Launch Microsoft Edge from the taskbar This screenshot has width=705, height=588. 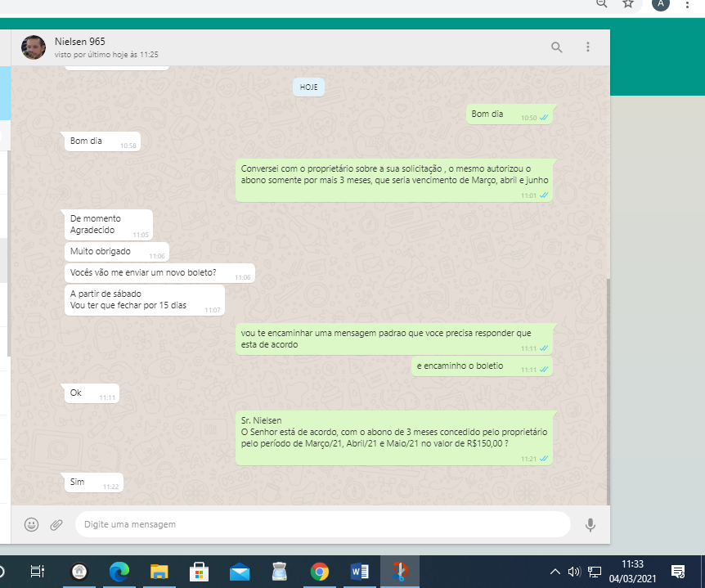[x=119, y=572]
